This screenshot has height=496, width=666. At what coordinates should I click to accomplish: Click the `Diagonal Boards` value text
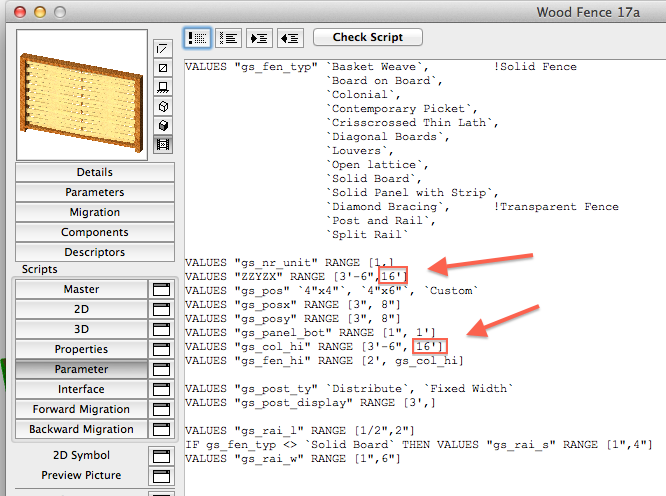click(388, 137)
